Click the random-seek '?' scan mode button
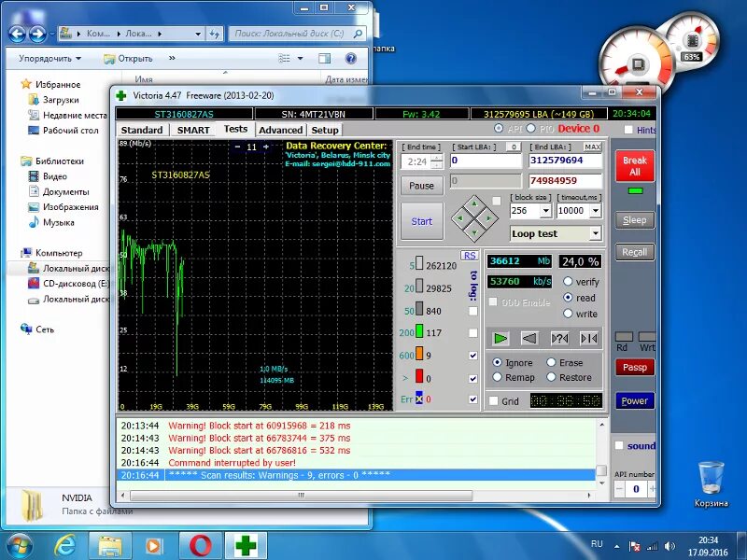 click(559, 338)
